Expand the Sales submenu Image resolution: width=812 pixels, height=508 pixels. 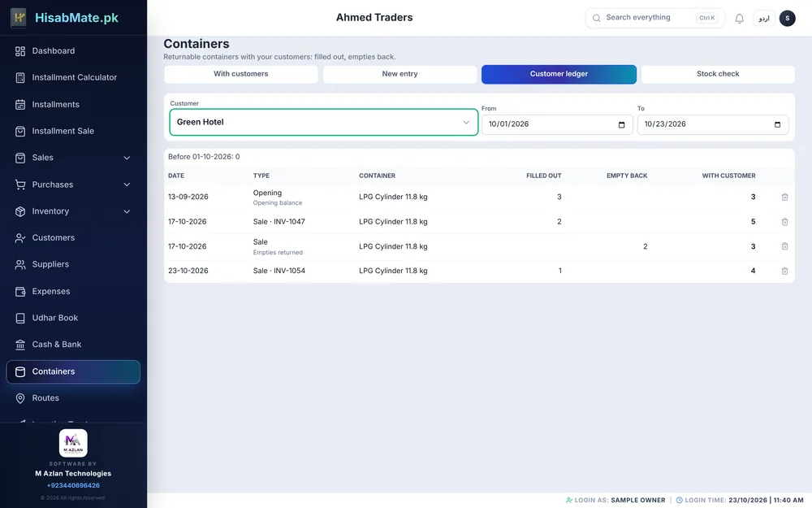tap(127, 158)
